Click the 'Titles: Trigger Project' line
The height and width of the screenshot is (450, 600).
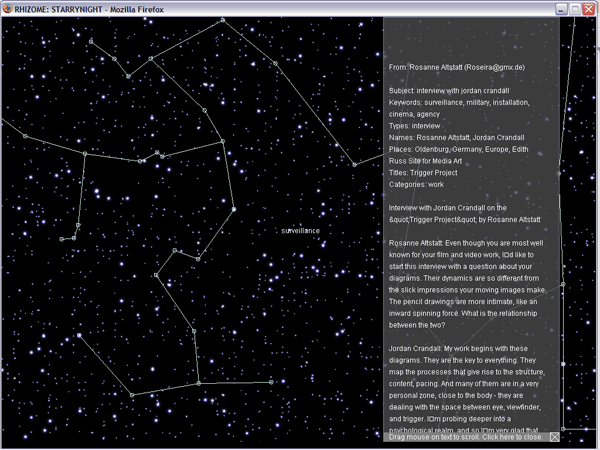coord(423,173)
